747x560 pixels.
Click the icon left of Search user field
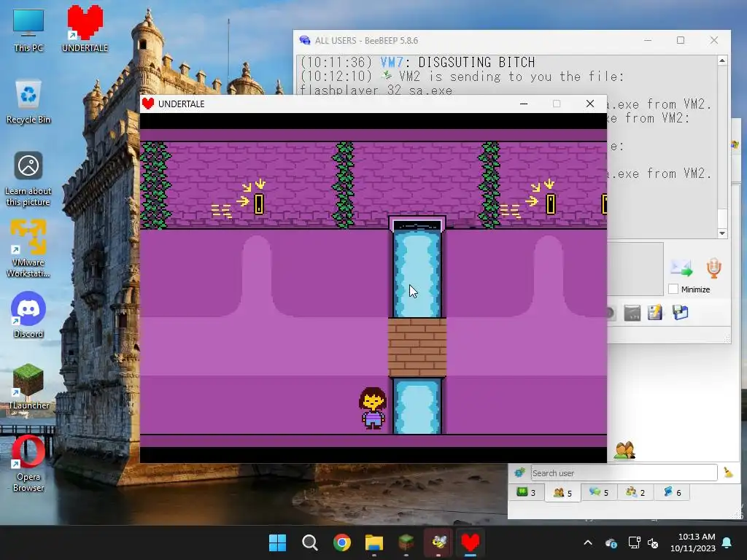pos(519,472)
